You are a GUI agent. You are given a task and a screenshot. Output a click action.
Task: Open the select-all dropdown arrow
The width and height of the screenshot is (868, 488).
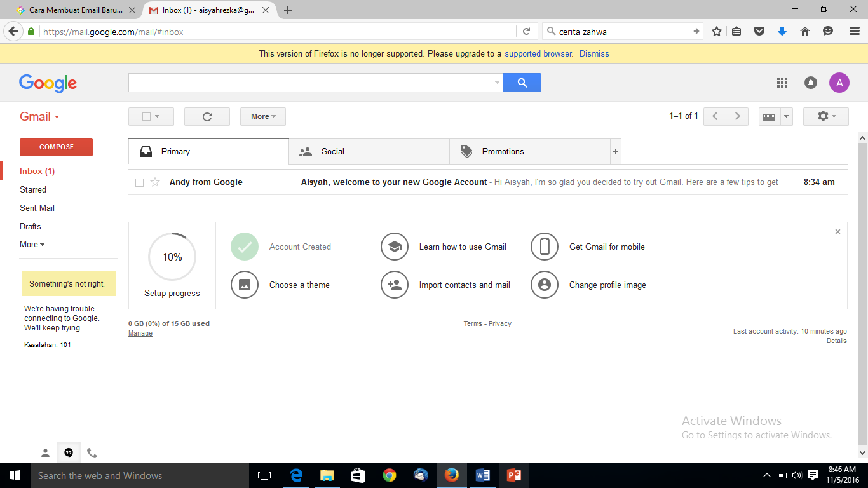[x=157, y=117]
